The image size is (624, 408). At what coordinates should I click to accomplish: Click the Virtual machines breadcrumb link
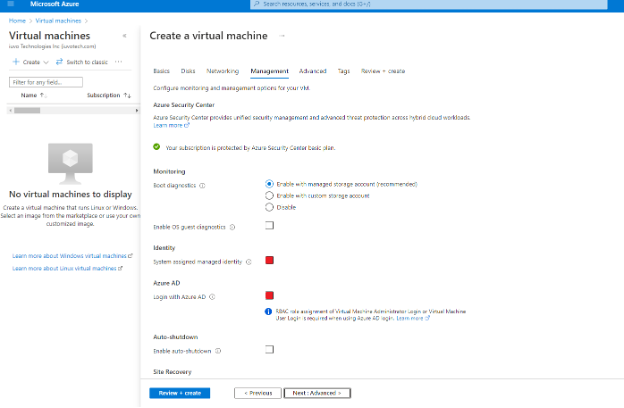58,21
